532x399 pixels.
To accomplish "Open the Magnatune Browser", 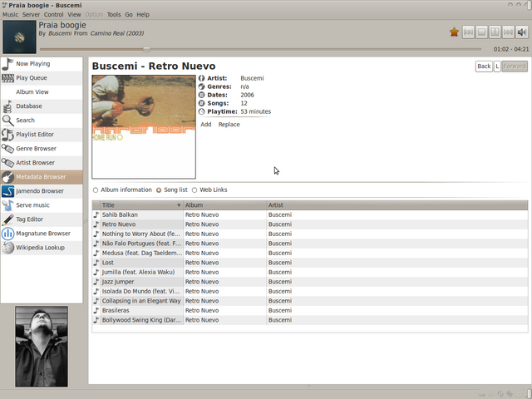I will 42,234.
